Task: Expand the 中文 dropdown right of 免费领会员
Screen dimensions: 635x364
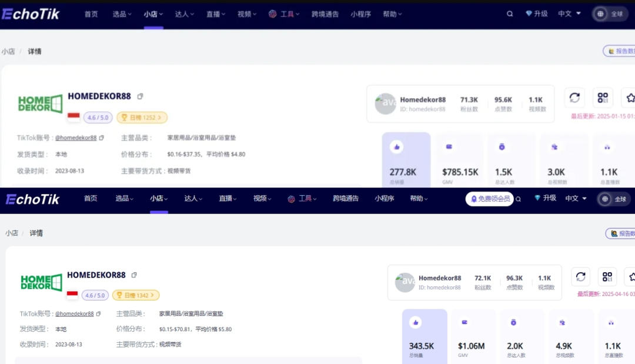Action: tap(576, 199)
